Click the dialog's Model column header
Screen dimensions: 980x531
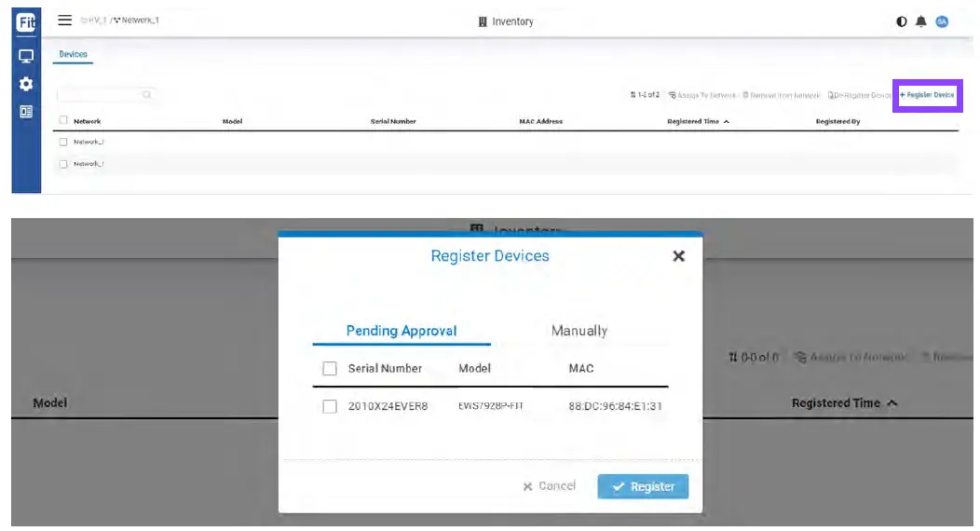[x=475, y=369]
